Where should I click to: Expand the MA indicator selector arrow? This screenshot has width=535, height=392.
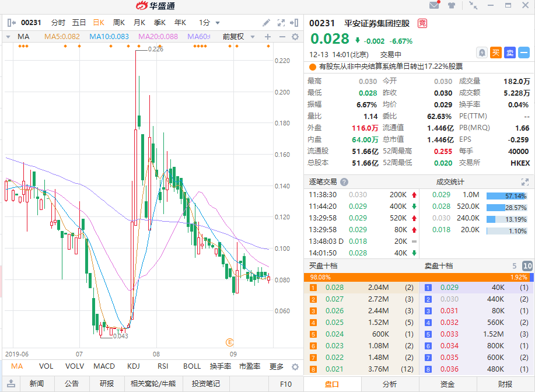8,37
